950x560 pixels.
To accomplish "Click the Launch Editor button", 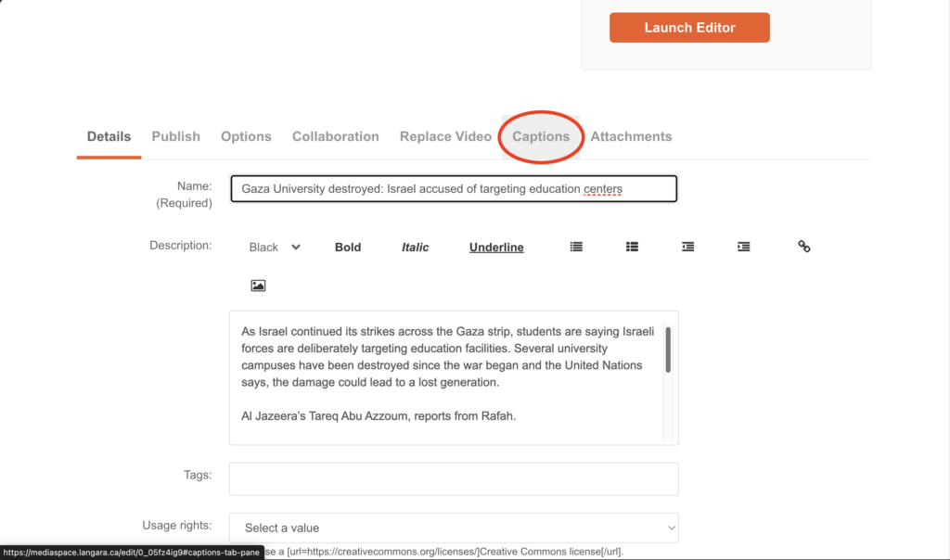I will 689,27.
